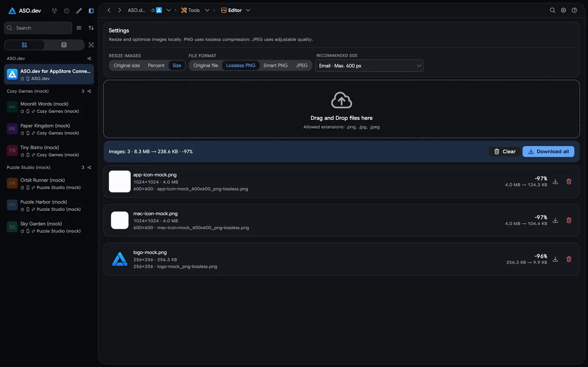The image size is (588, 367).
Task: Choose the Original file format
Action: 206,65
